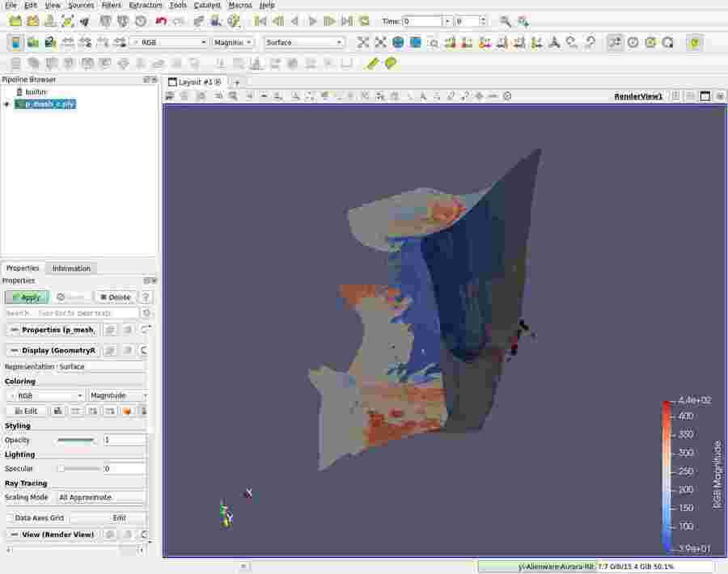Open the Surface representation dropdown in toolbar

[x=304, y=42]
